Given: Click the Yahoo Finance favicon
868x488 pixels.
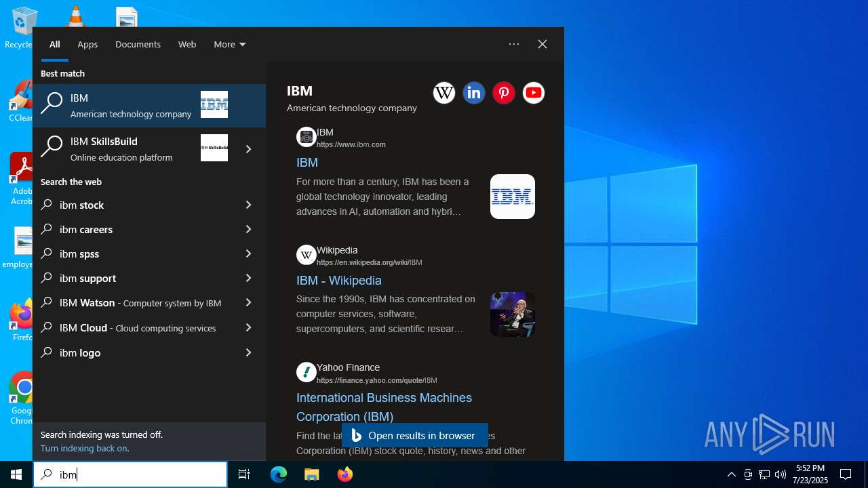Looking at the screenshot, I should point(307,372).
